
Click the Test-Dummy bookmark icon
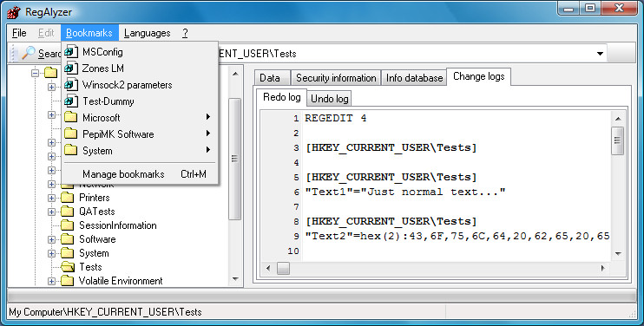click(71, 101)
